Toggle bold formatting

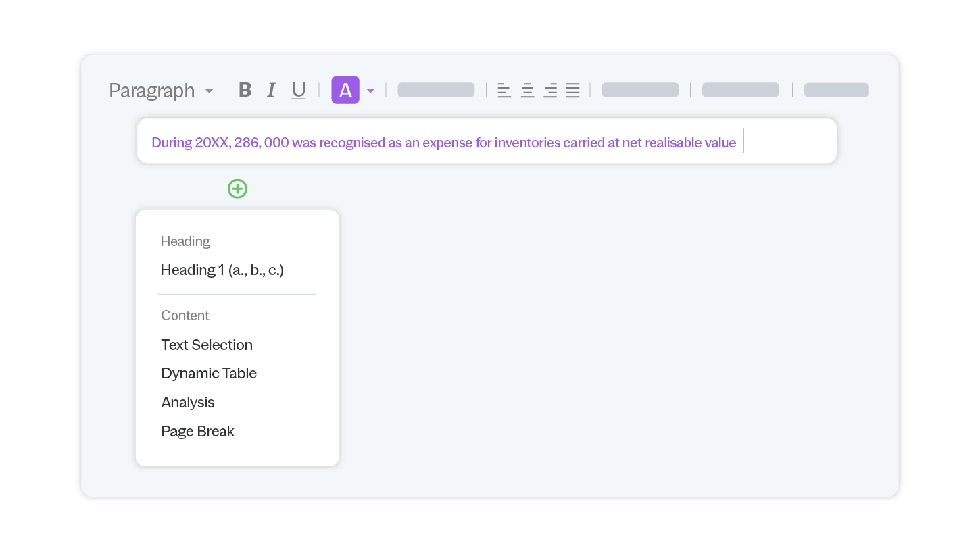coord(245,90)
